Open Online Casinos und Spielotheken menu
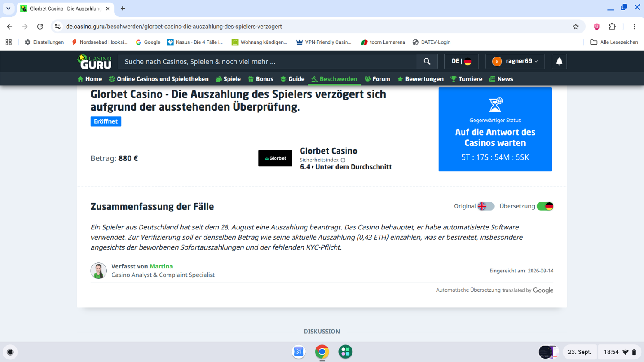Viewport: 644px width, 362px height. (x=159, y=79)
